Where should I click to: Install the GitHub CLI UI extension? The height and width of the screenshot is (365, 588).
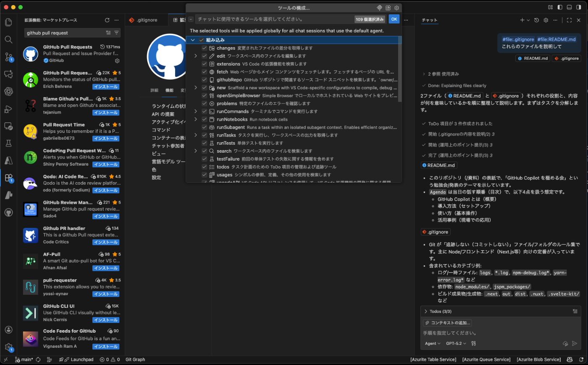click(106, 320)
